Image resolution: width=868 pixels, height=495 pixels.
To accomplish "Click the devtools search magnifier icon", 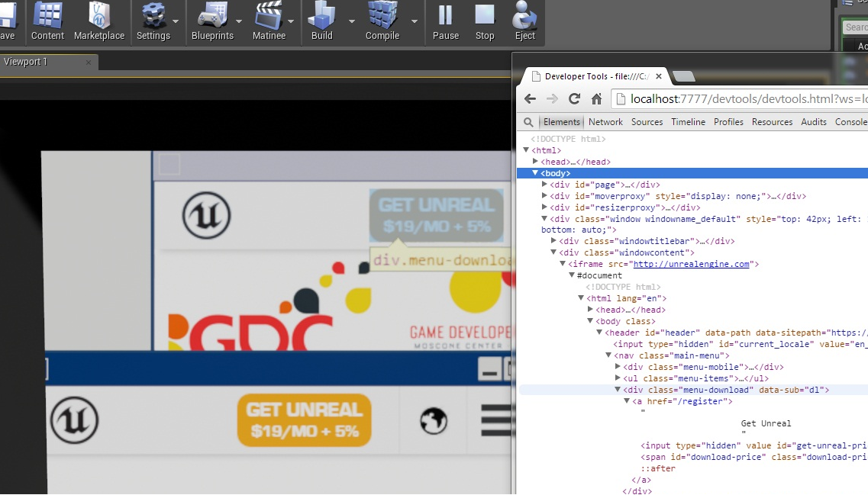I will pyautogui.click(x=528, y=122).
